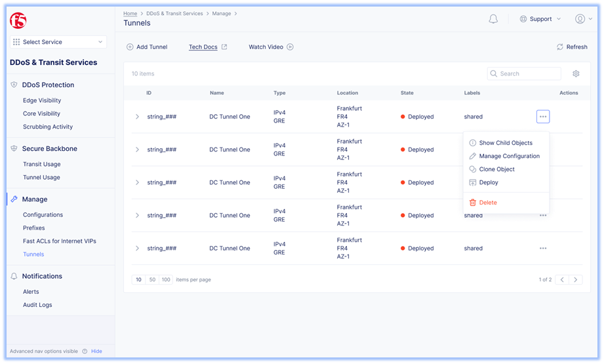This screenshot has width=604, height=364.
Task: Click the Refresh button
Action: pos(572,47)
